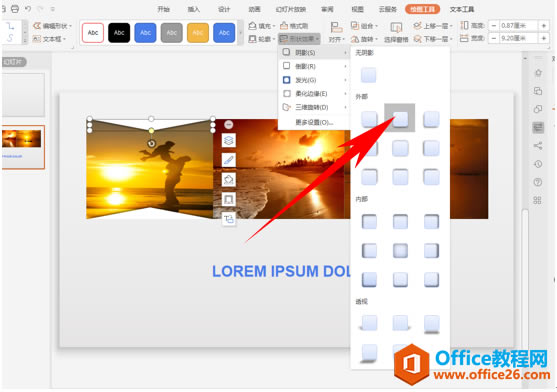Apply the first preset under 透视 perspective shadows
This screenshot has height=392, width=557.
point(369,323)
